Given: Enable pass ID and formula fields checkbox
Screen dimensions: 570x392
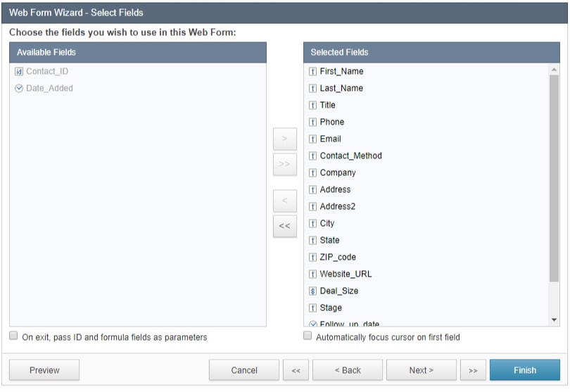Looking at the screenshot, I should (x=13, y=336).
